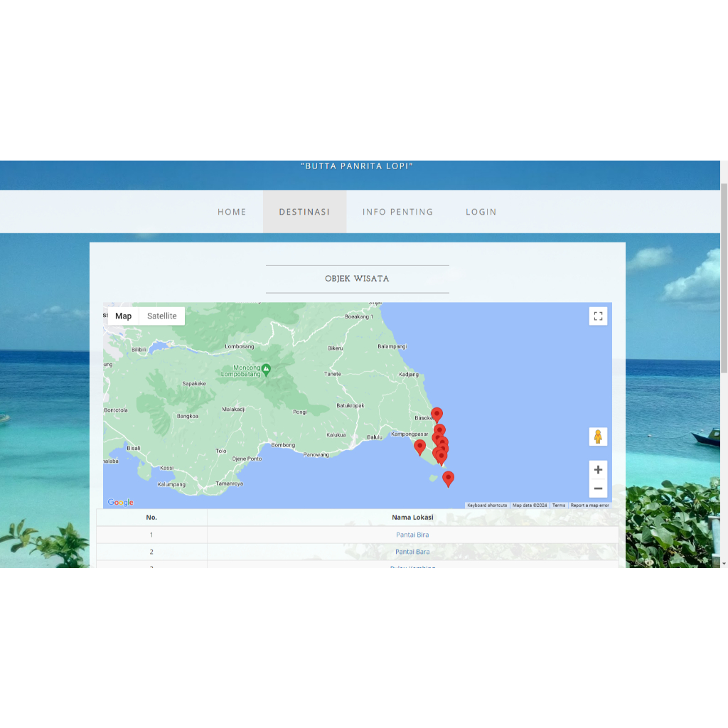Viewport: 728px width, 728px height.
Task: Zoom in using the plus icon
Action: coord(598,469)
